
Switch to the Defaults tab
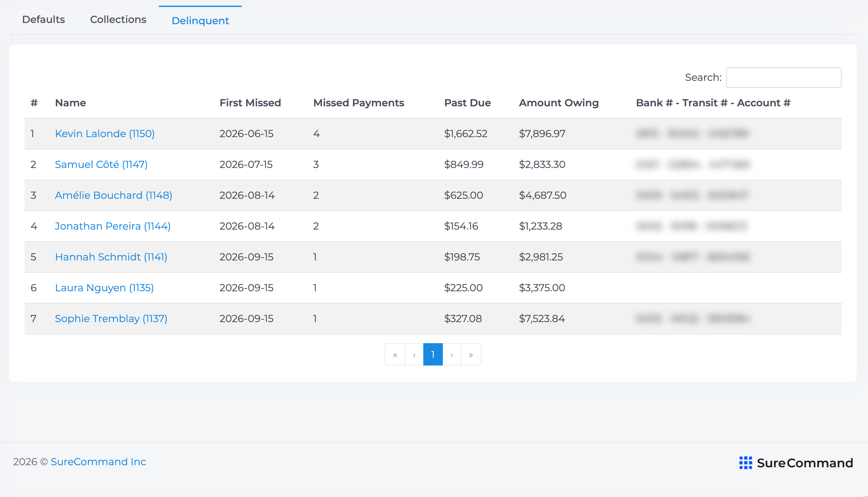click(43, 20)
